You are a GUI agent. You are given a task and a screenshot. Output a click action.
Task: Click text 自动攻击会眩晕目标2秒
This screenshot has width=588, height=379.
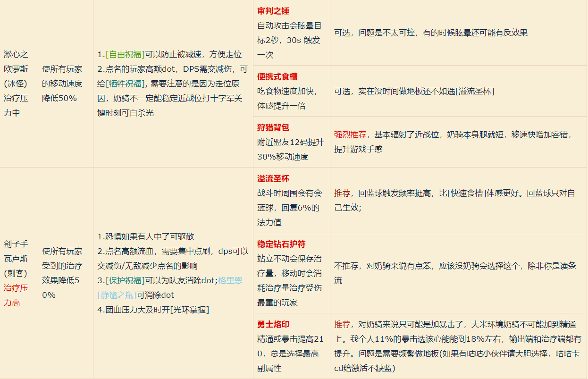coord(289,33)
